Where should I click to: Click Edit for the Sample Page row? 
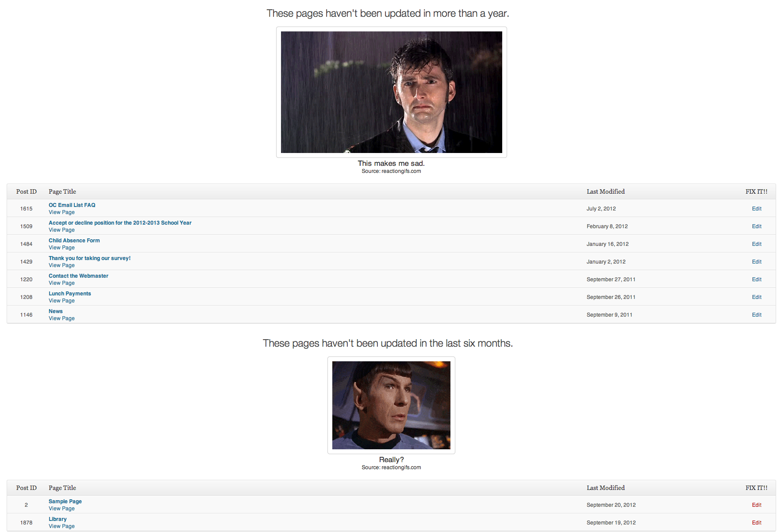click(757, 505)
